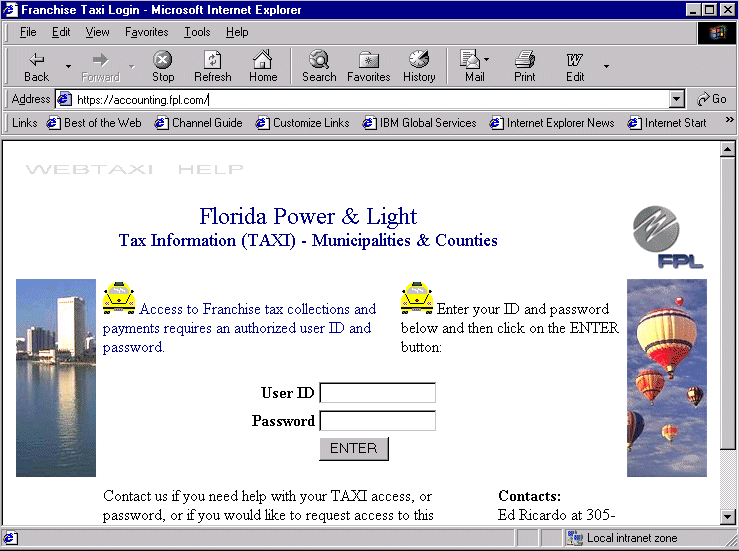This screenshot has width=739, height=551.
Task: Open the Tools menu
Action: coord(197,32)
